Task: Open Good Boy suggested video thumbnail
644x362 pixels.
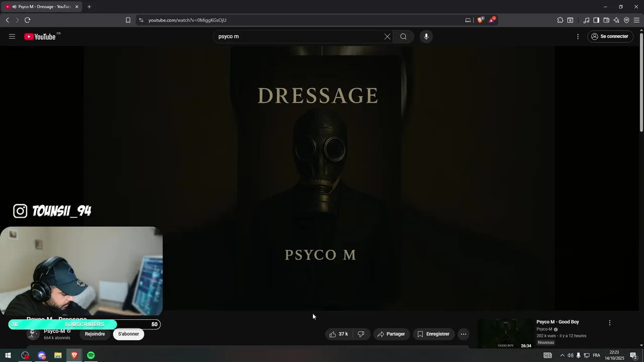Action: click(x=505, y=333)
